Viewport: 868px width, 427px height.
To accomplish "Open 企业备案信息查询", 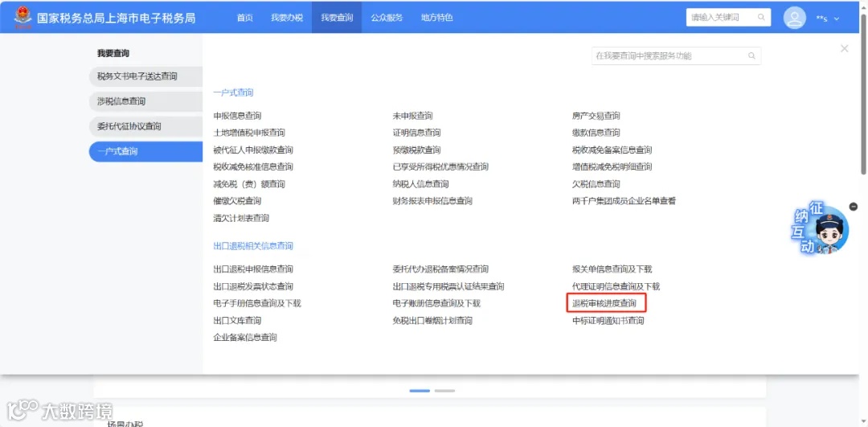I will (245, 337).
